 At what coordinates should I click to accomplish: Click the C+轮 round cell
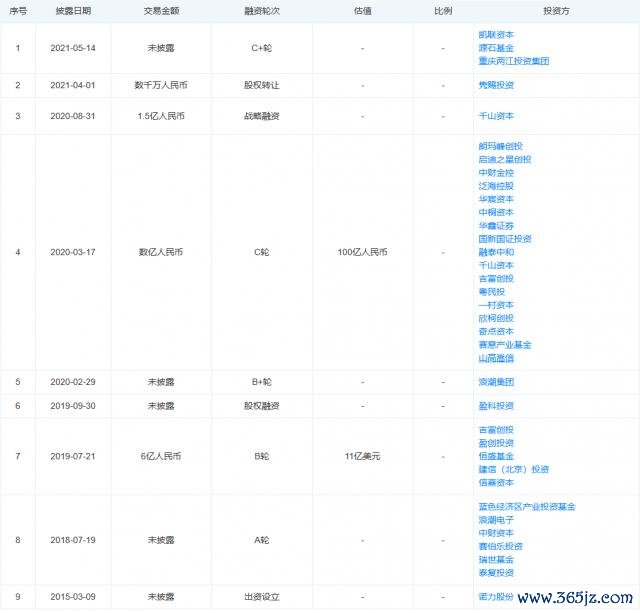[262, 48]
